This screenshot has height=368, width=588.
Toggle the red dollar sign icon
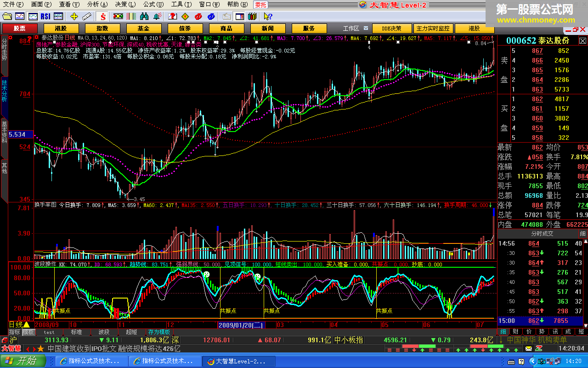tap(103, 17)
